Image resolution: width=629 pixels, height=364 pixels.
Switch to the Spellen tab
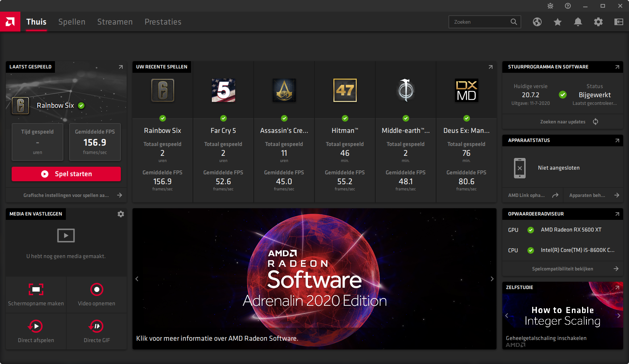[72, 22]
